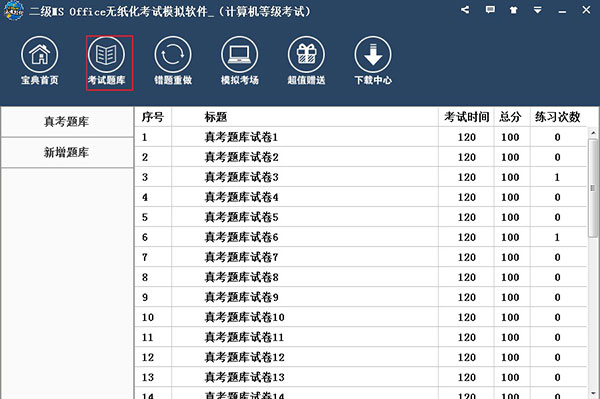
Task: Select row 真考题库试卷8
Action: click(361, 277)
